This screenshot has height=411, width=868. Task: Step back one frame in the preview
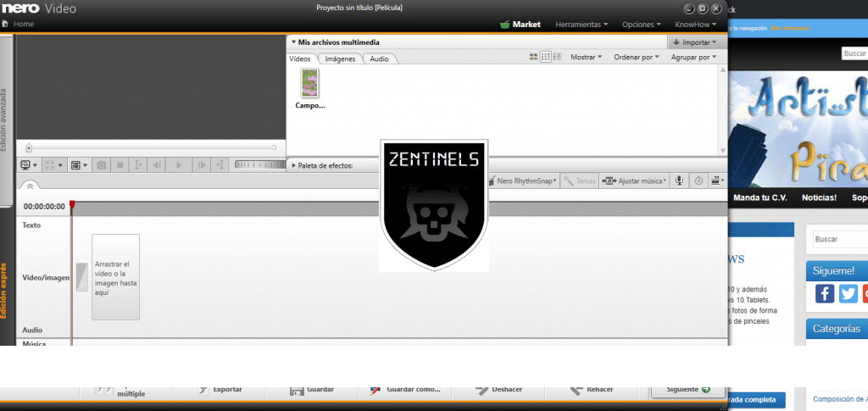(x=158, y=165)
